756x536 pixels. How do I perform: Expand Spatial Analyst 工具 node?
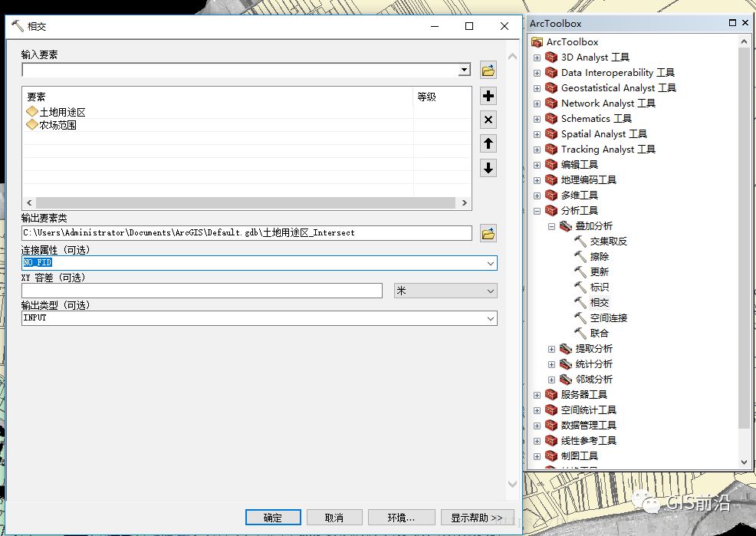(x=537, y=134)
